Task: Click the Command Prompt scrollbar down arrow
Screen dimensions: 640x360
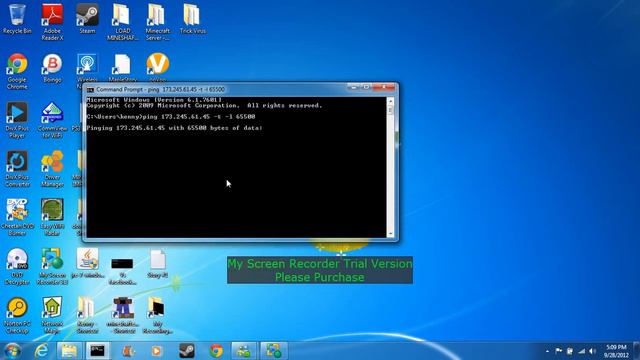Action: pos(390,234)
